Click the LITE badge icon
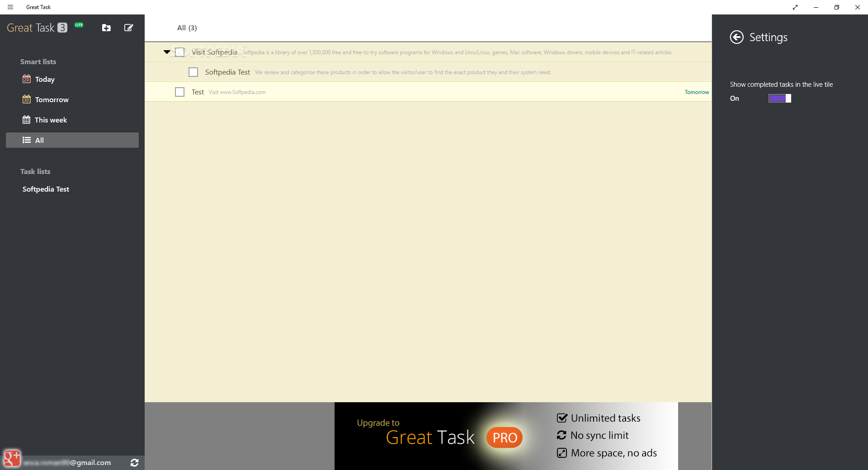This screenshot has height=470, width=868. 79,25
